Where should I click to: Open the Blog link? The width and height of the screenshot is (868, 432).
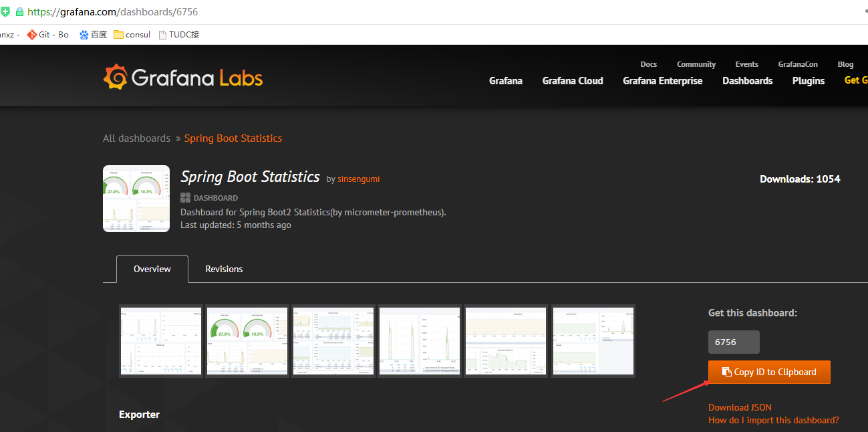tap(845, 64)
